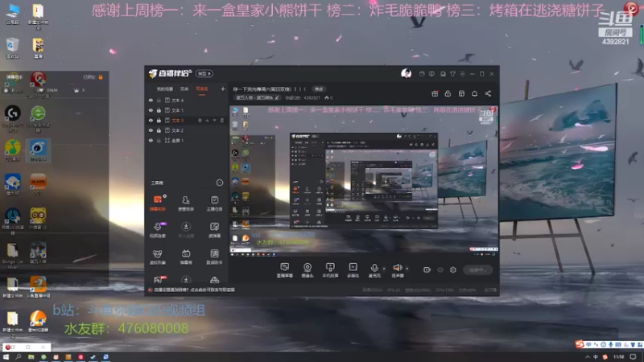Move 文本 3 layer down with arrow
The image size is (644, 362).
tap(214, 120)
